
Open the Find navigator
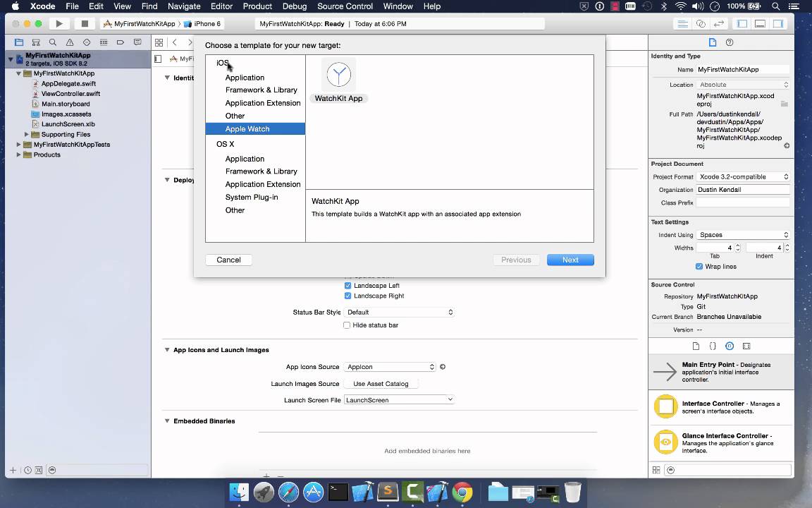53,42
